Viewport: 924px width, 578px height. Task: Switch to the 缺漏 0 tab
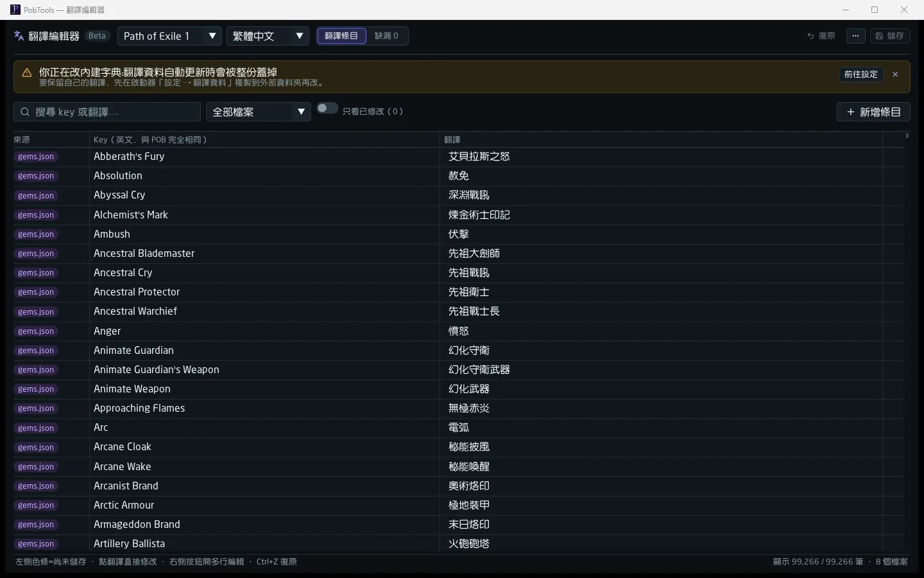tap(386, 36)
